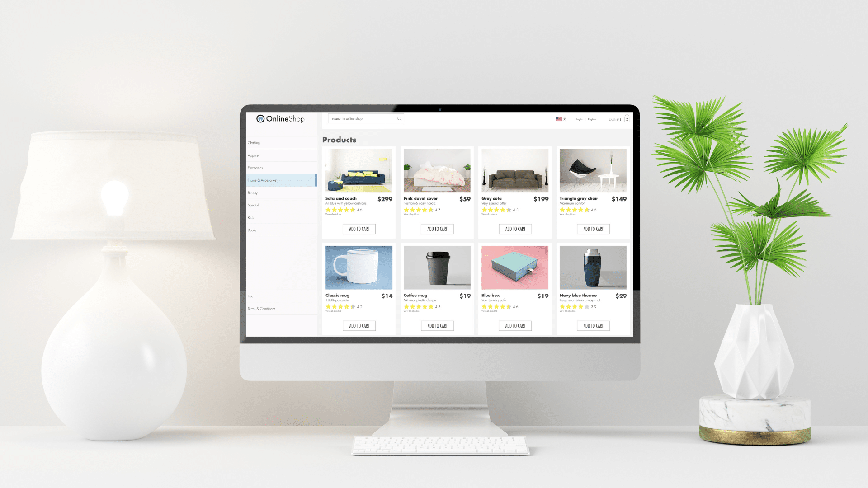Viewport: 868px width, 488px height.
Task: Click the search input field
Action: 363,118
